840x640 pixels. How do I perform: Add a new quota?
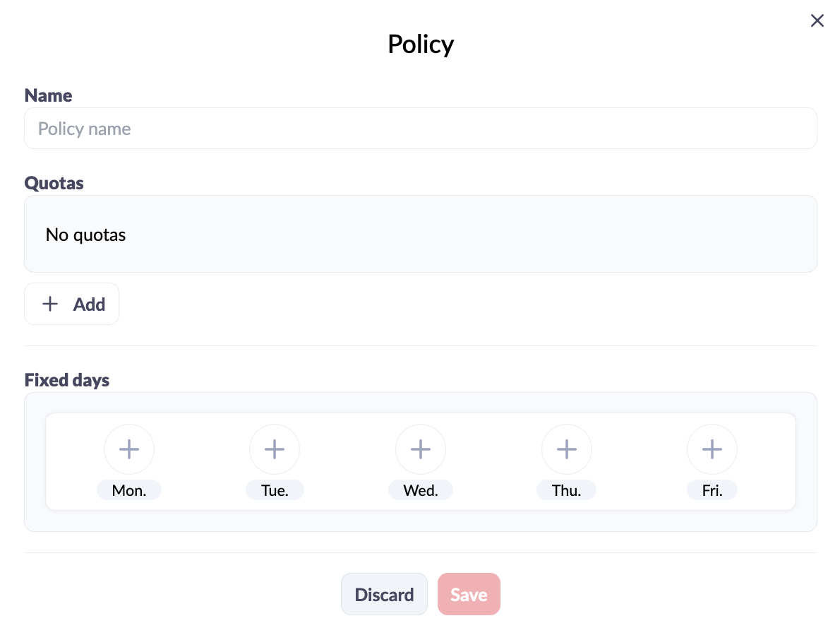pos(72,304)
